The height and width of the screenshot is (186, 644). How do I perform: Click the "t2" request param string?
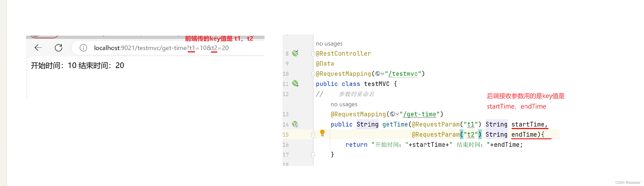pos(471,135)
